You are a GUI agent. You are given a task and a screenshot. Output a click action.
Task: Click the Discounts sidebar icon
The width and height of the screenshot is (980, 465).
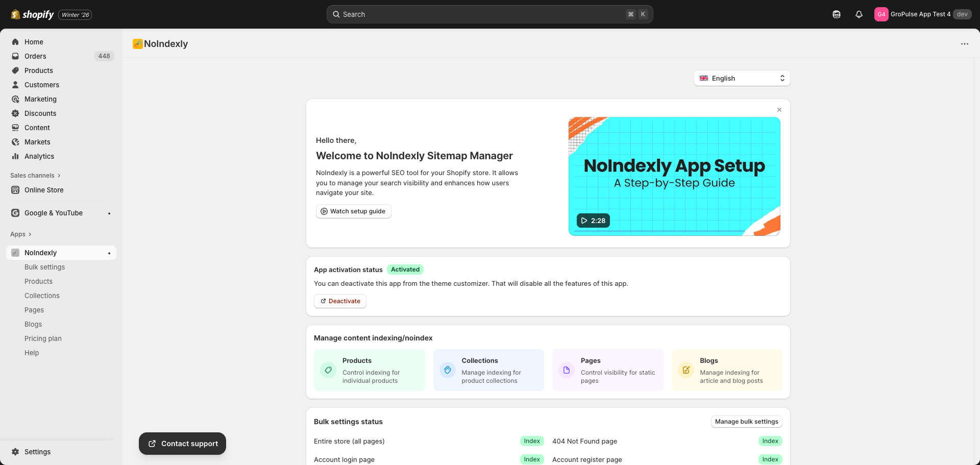pos(15,113)
